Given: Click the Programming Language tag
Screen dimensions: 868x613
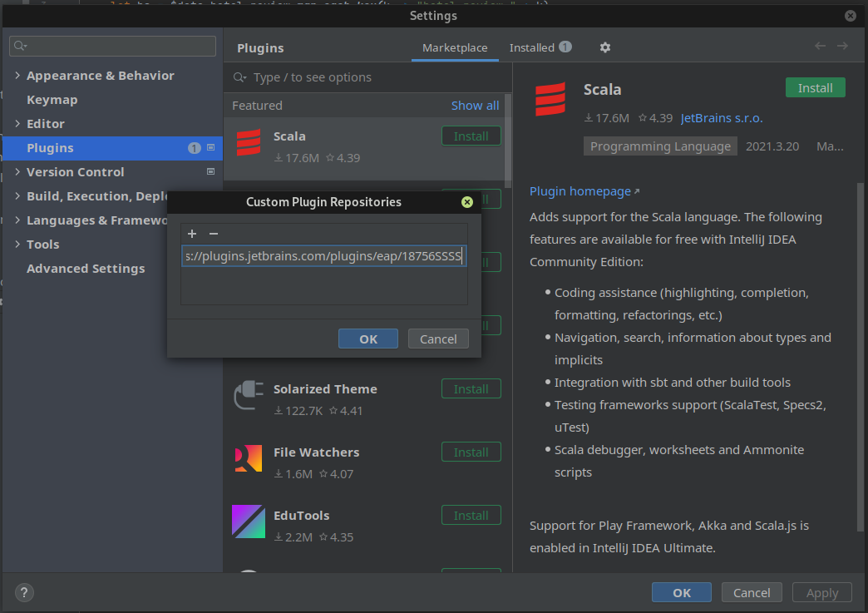Looking at the screenshot, I should click(x=660, y=146).
